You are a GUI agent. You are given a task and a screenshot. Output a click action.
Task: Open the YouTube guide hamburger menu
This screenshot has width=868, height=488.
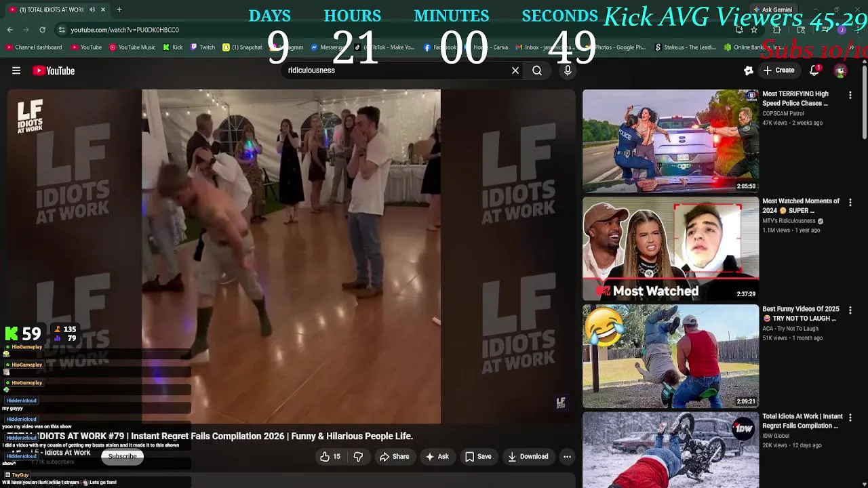pos(16,70)
